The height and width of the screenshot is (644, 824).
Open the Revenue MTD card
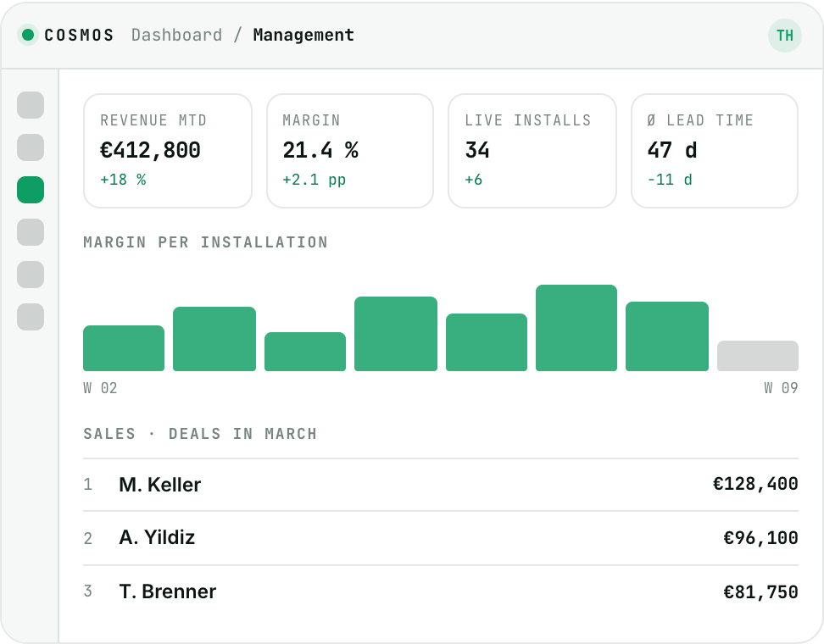pos(168,151)
